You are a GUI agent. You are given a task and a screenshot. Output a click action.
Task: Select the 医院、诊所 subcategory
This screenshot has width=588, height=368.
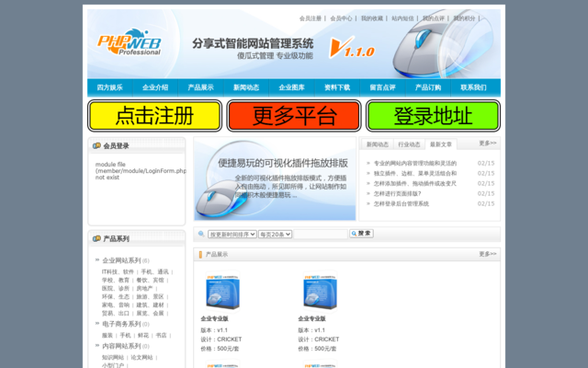[x=116, y=288]
